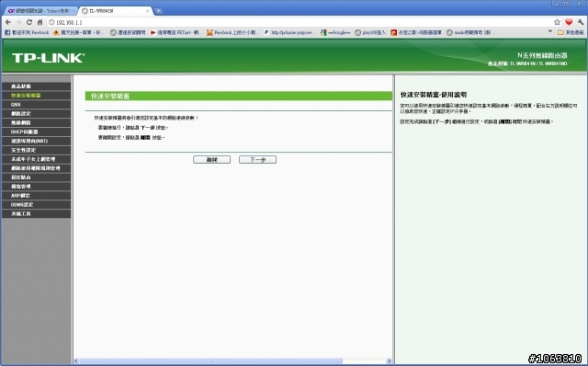Open the wrench settings menu

(581, 22)
